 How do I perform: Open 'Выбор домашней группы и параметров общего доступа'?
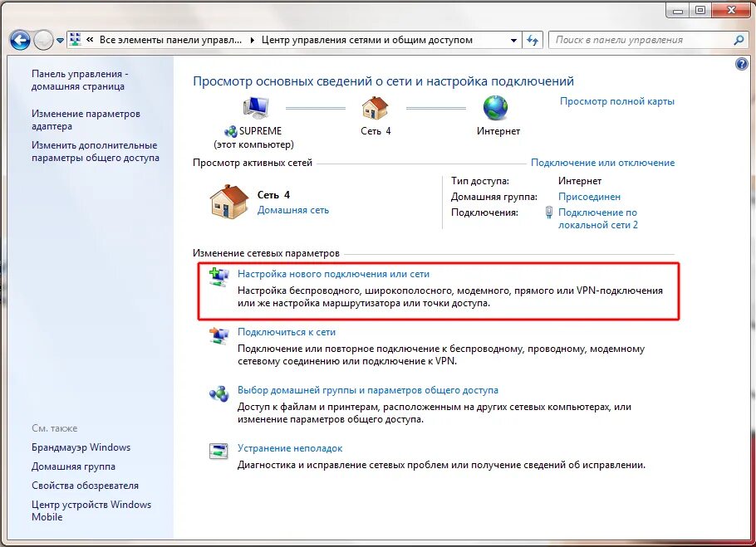[368, 390]
